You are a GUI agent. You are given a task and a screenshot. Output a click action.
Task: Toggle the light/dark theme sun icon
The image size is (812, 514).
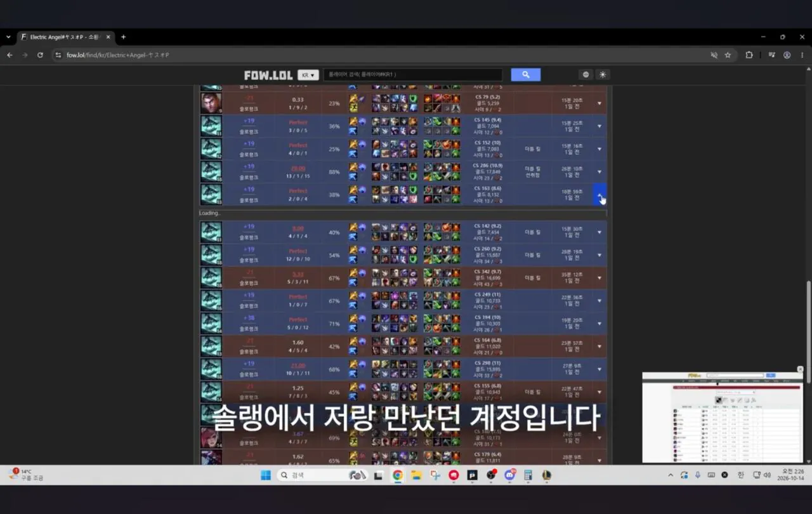603,75
